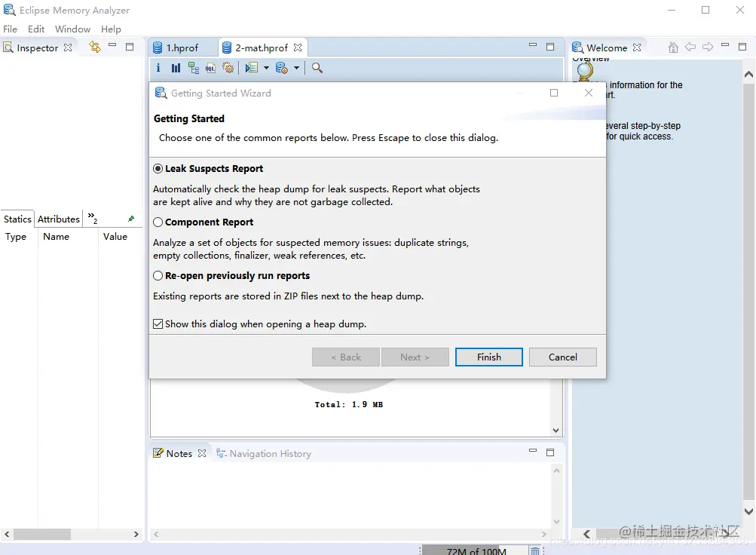Viewport: 756px width, 555px height.
Task: Click the Type column header
Action: point(16,237)
